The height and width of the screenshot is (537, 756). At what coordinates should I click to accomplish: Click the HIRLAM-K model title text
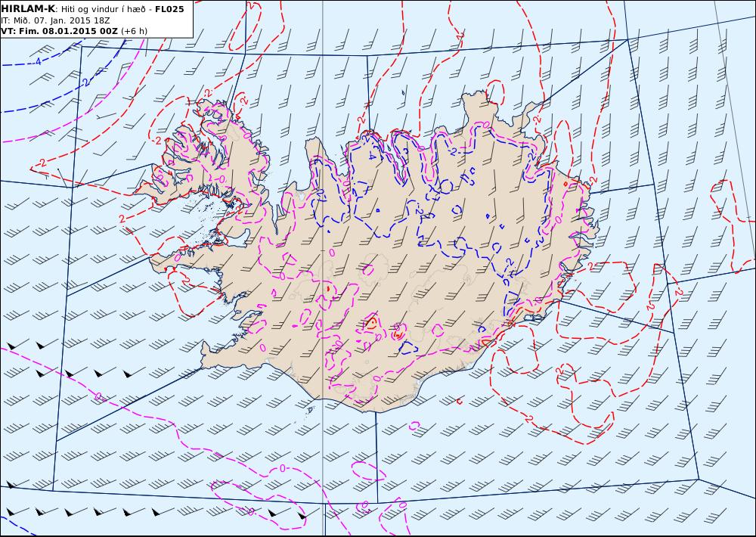click(27, 8)
